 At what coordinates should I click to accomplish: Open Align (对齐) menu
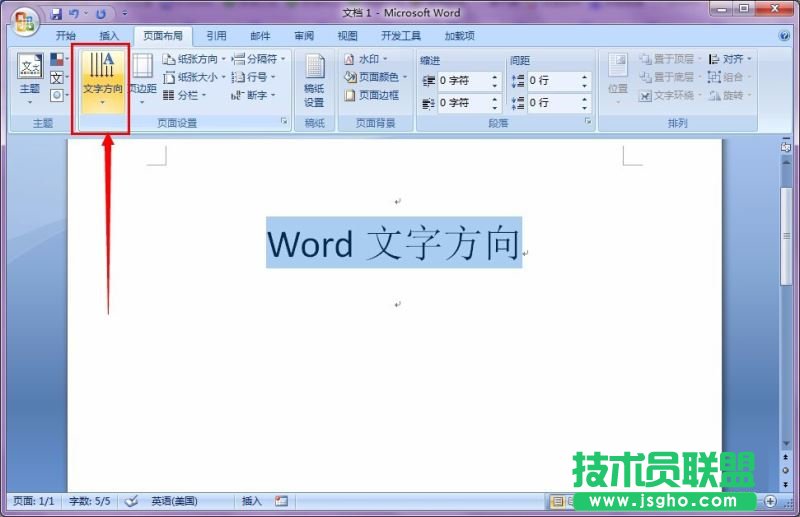click(x=730, y=59)
